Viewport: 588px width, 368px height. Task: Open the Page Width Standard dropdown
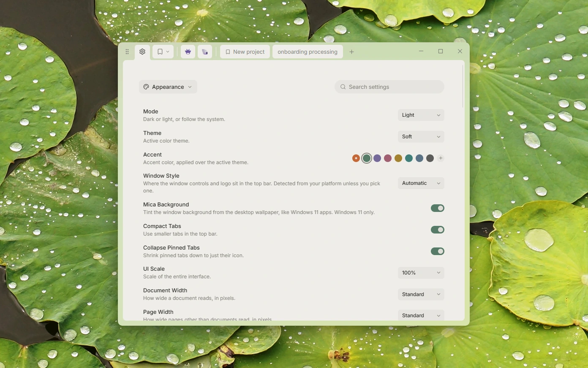tap(421, 316)
